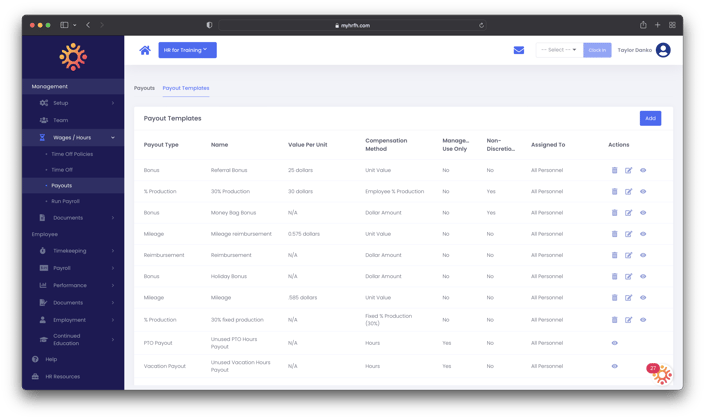View the Holiday Bonus template
The image size is (705, 419).
coord(643,276)
